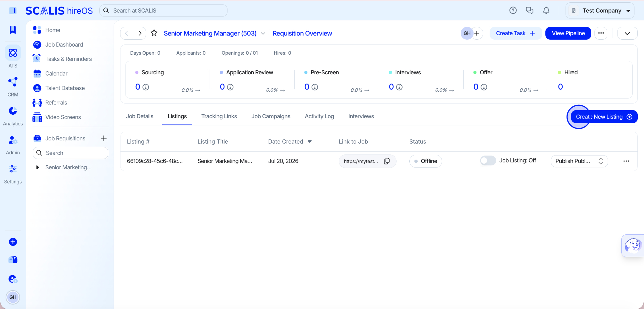Open listing row more options menu
The height and width of the screenshot is (309, 644).
pyautogui.click(x=626, y=161)
